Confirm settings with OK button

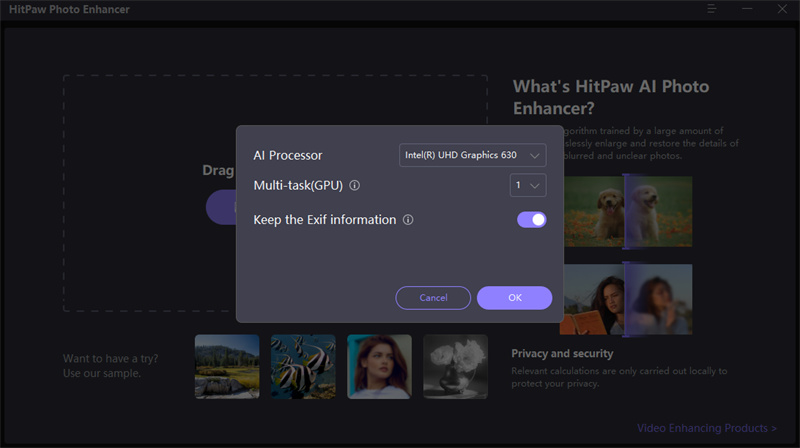coord(514,297)
